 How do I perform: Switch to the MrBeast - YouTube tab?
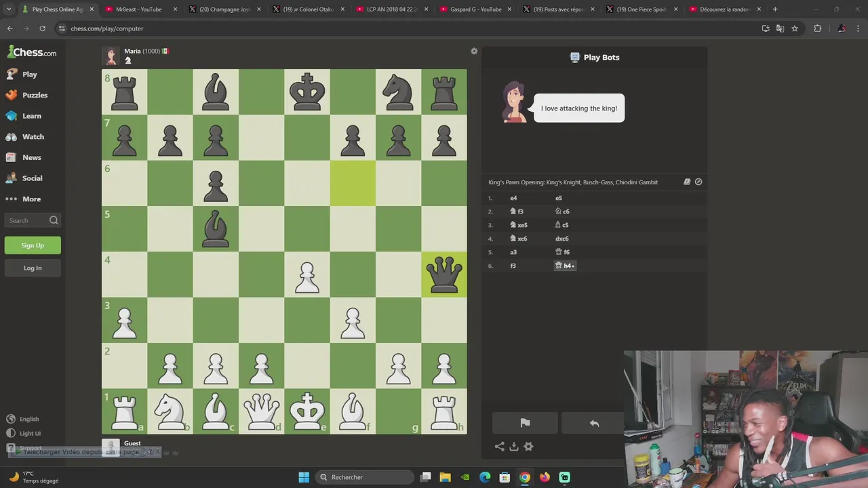click(x=138, y=9)
